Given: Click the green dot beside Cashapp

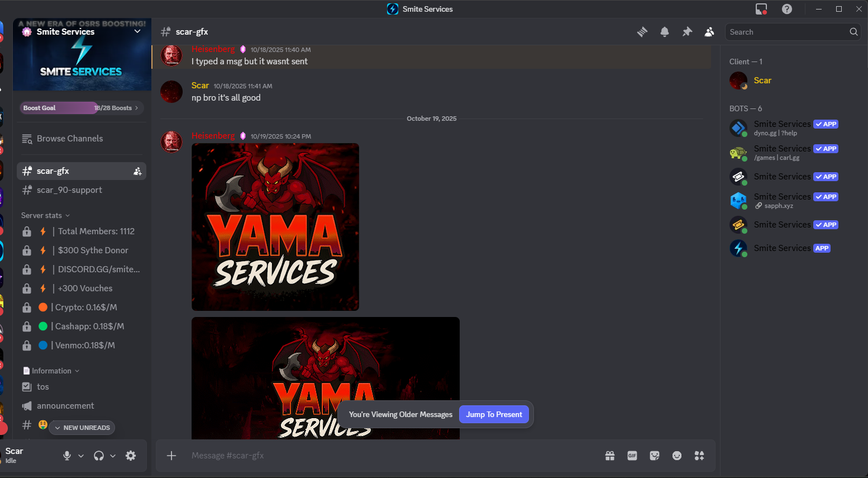Looking at the screenshot, I should tap(43, 326).
